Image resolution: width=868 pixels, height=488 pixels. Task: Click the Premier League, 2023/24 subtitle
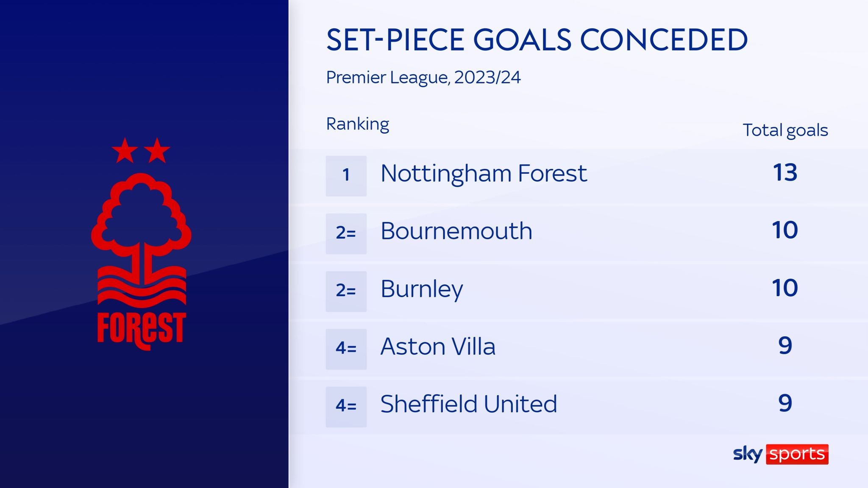(423, 78)
